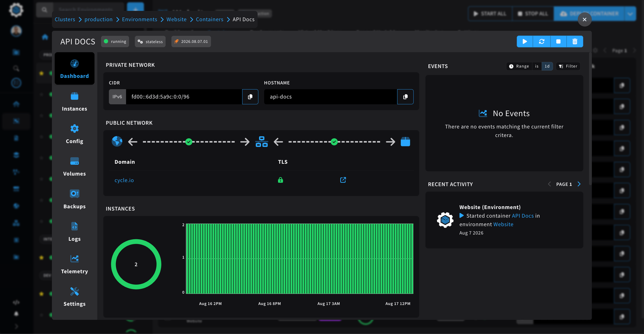Go to production in breadcrumb
The height and width of the screenshot is (334, 644).
(x=98, y=19)
